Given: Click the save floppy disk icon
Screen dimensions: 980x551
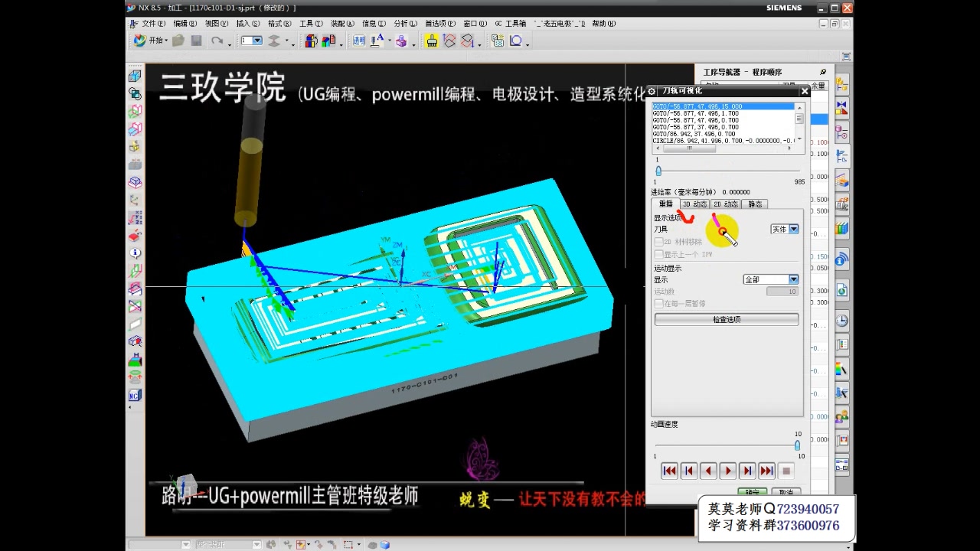Looking at the screenshot, I should point(196,41).
